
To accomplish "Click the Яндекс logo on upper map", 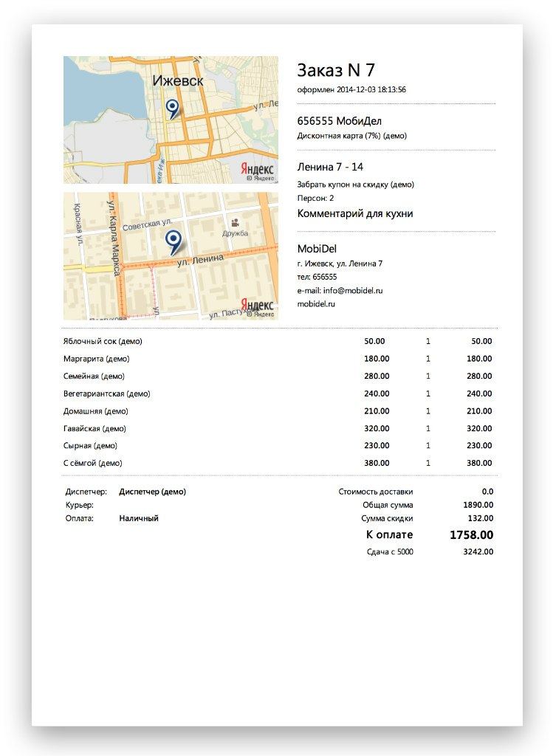I will point(257,169).
